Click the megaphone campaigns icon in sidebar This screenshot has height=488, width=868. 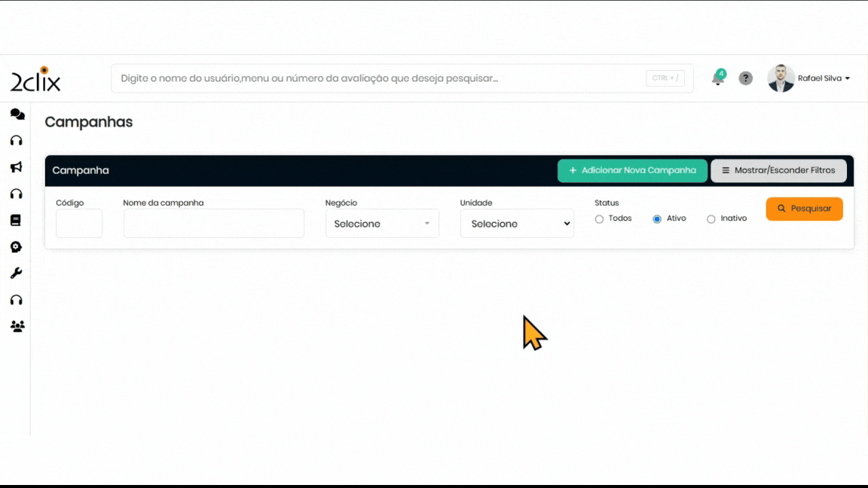pos(17,167)
